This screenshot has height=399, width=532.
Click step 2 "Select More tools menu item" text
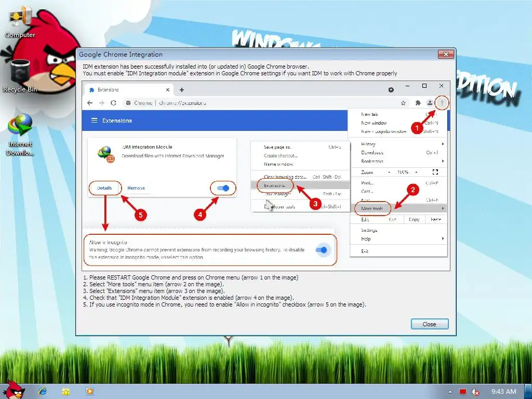tap(153, 284)
